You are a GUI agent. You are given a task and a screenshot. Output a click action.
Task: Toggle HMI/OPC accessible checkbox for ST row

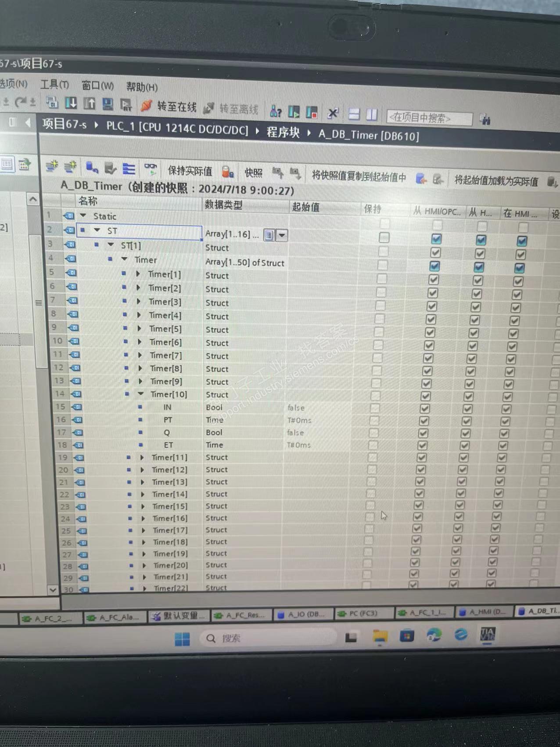click(436, 239)
